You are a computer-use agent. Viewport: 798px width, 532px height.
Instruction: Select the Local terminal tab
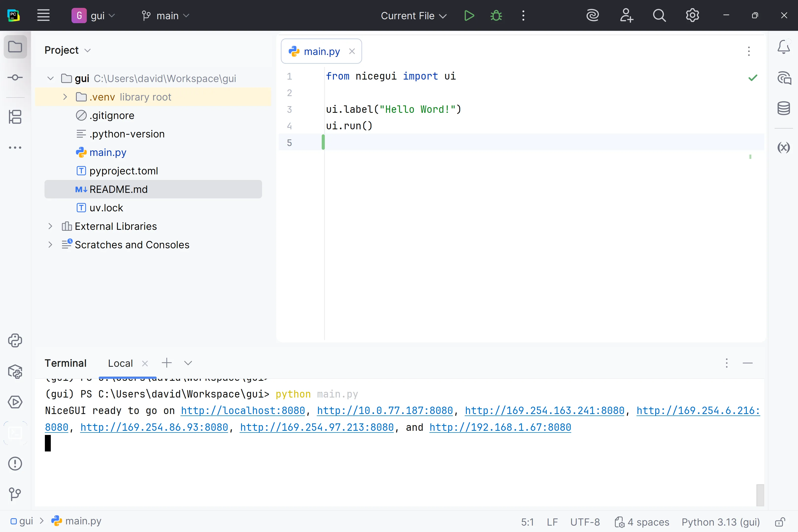(x=120, y=363)
